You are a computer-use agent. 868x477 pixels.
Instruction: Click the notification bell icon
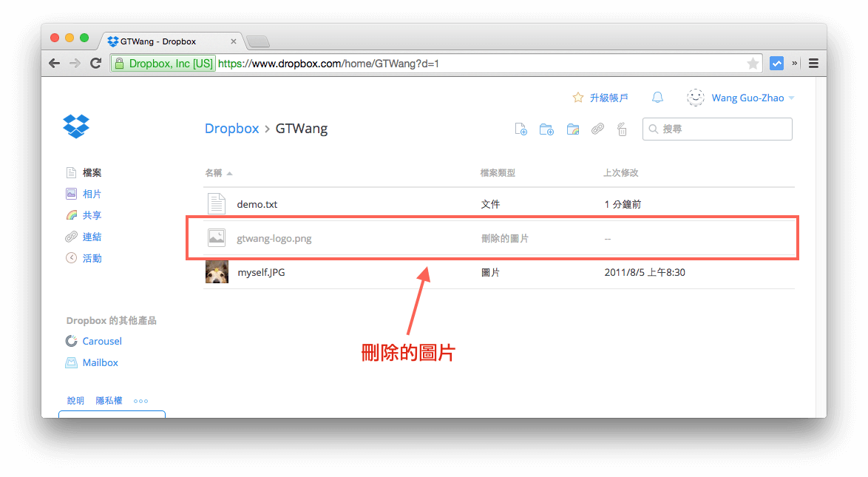pos(657,97)
